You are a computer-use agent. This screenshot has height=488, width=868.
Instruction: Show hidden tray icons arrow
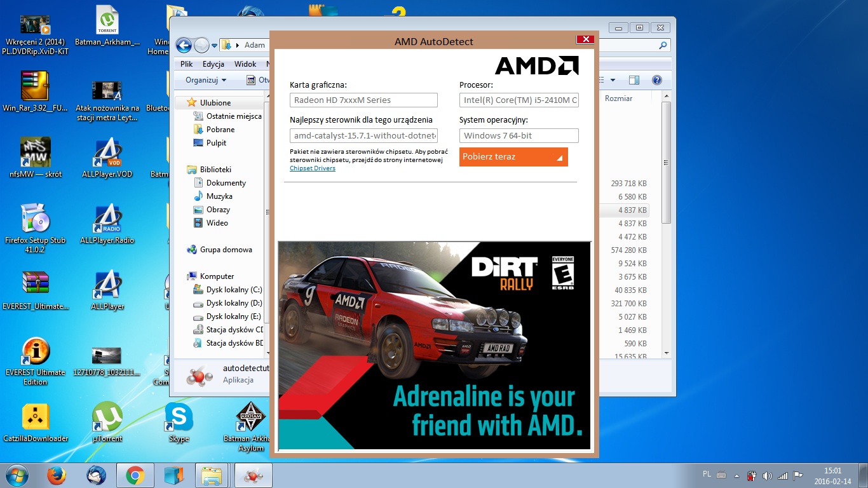pyautogui.click(x=738, y=475)
